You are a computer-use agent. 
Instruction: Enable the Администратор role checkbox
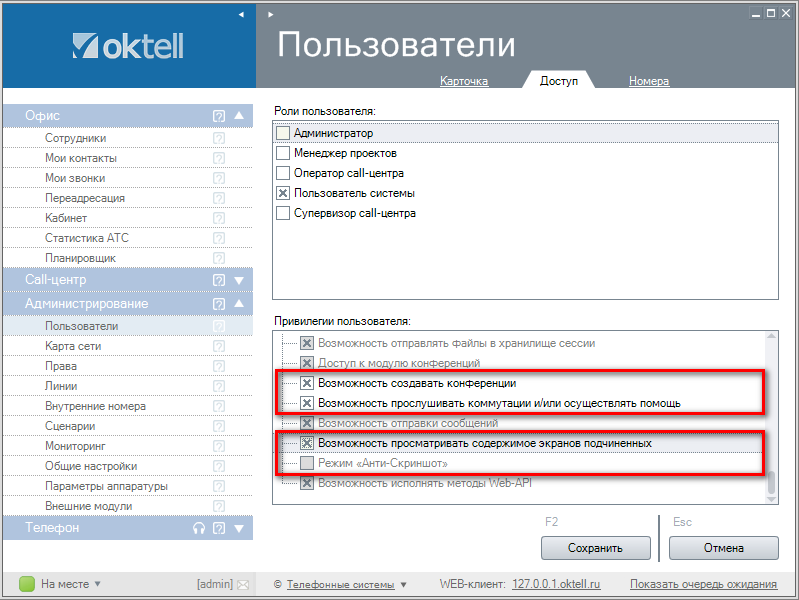pos(283,133)
